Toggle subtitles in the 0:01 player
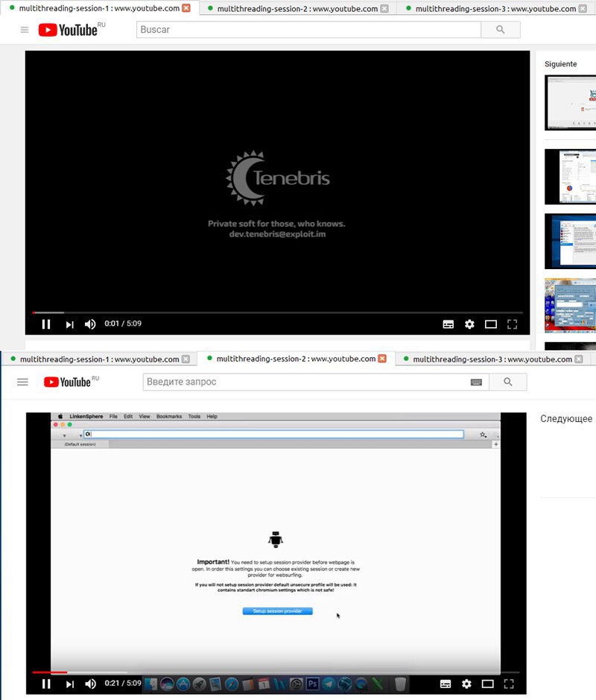The height and width of the screenshot is (700, 596). (x=448, y=324)
